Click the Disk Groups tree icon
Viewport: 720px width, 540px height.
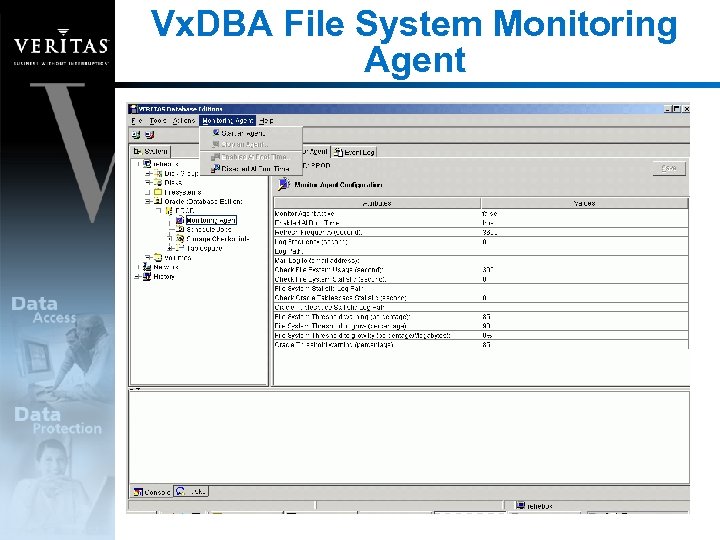tap(158, 174)
